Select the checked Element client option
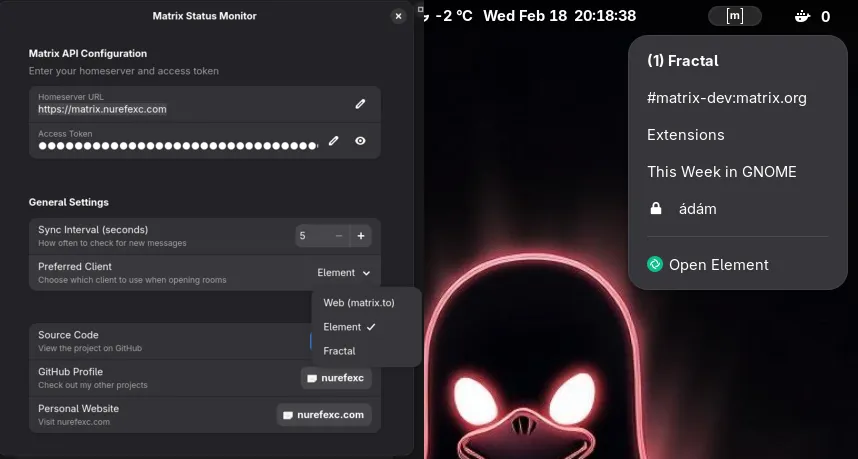Screen dimensions: 858x459 click(349, 327)
